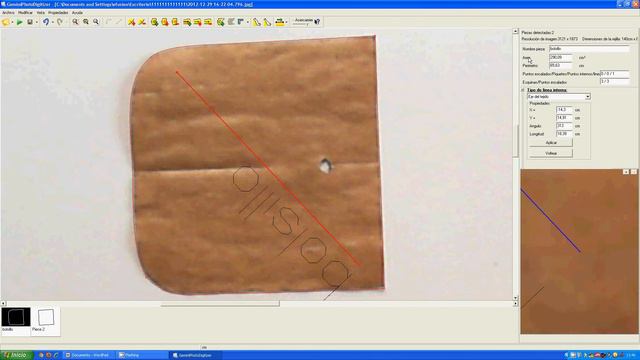Screen dimensions: 640x360
Task: Click the last of the three yellow piece icons
Action: (x=175, y=22)
